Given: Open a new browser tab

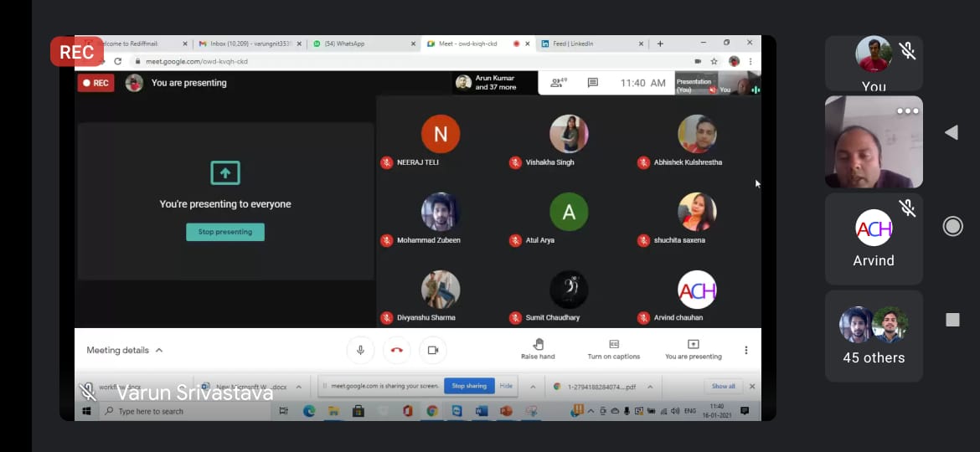Looking at the screenshot, I should [660, 44].
